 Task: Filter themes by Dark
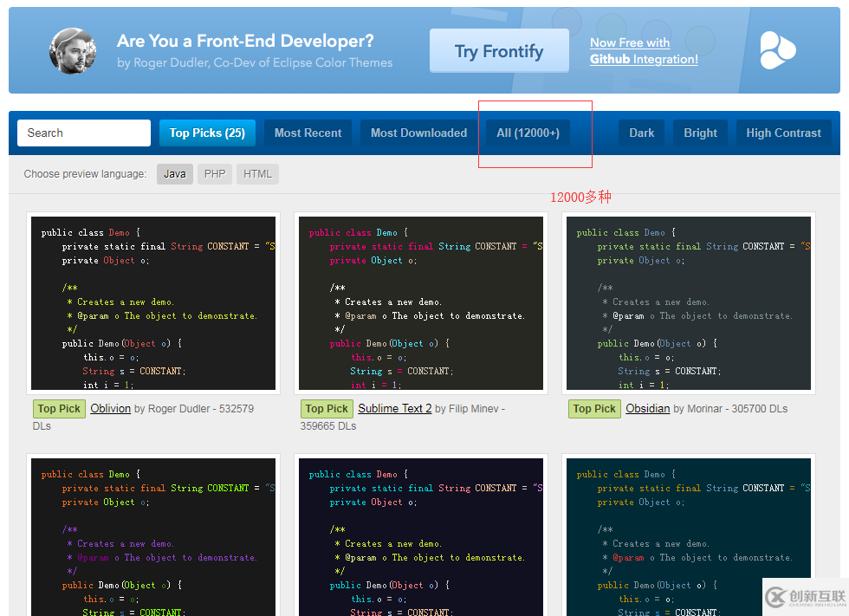[641, 133]
